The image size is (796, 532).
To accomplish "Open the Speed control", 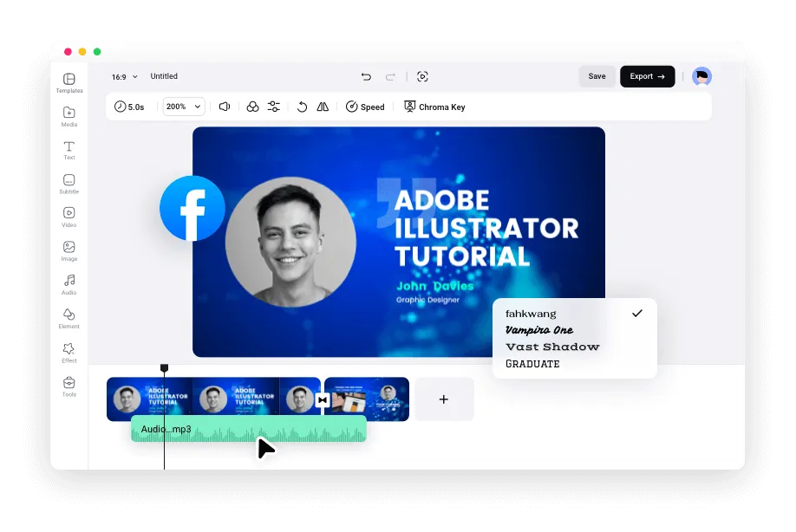I will point(365,107).
